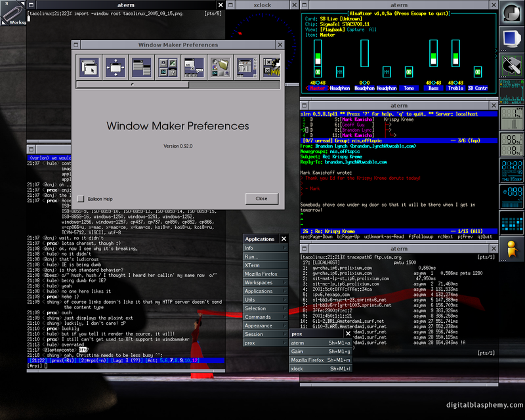Toggle Tone switch box in AlsaMixer
The image size is (525, 420).
pos(409,72)
